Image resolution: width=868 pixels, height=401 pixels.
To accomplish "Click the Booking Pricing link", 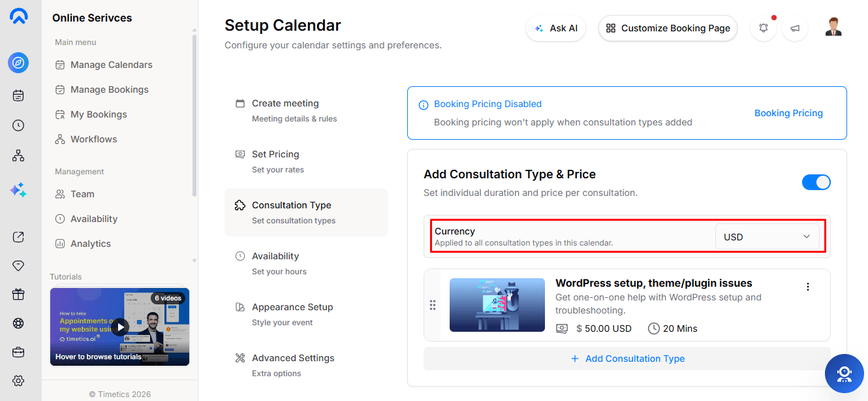I will 788,113.
